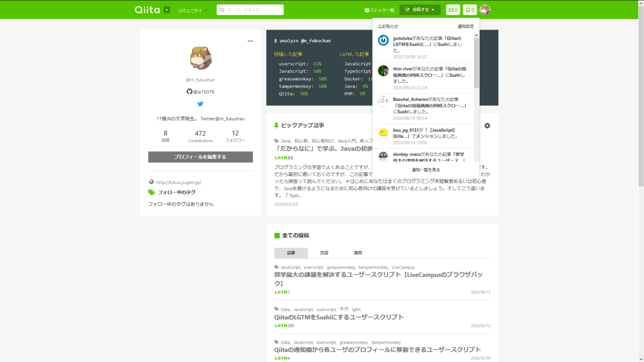The image size is (644, 362).
Task: Select the 記事 tab
Action: pos(291,253)
